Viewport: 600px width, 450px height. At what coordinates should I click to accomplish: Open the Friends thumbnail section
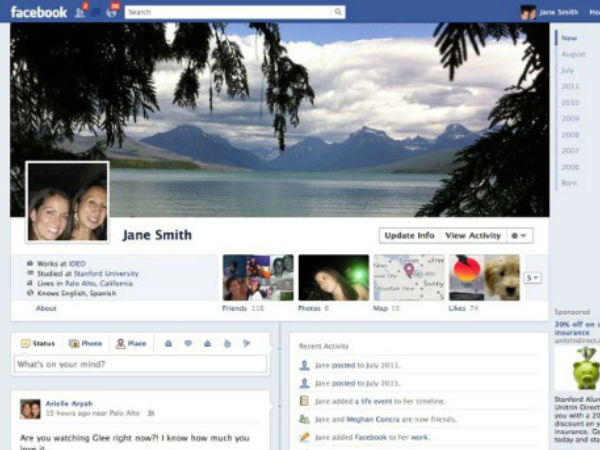258,277
